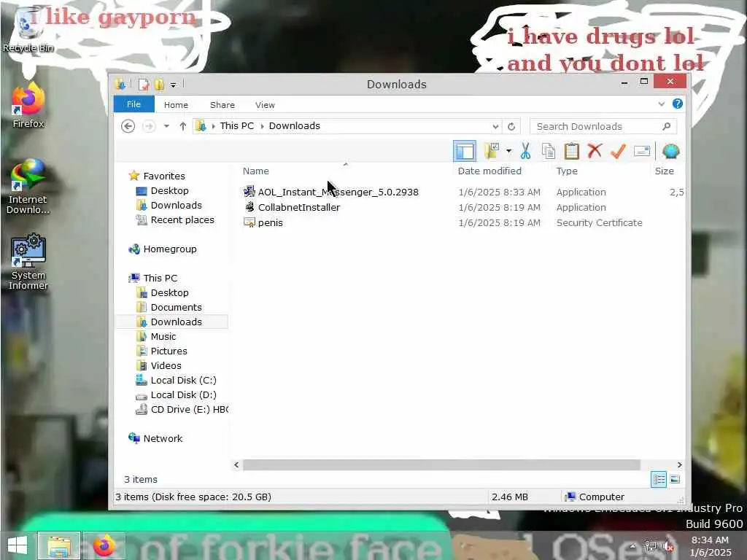Switch to large thumbnails view button
747x560 pixels.
click(x=675, y=480)
